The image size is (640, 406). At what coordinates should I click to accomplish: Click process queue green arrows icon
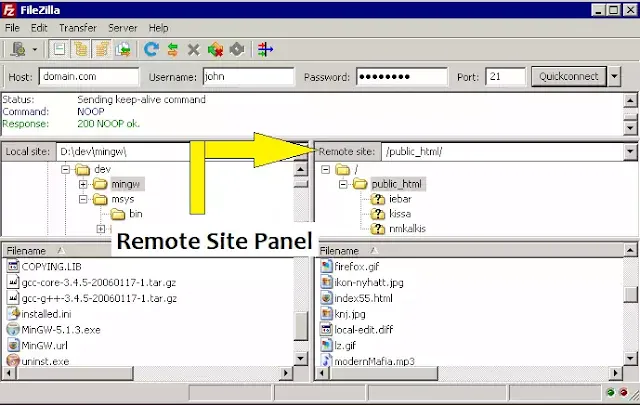(173, 49)
